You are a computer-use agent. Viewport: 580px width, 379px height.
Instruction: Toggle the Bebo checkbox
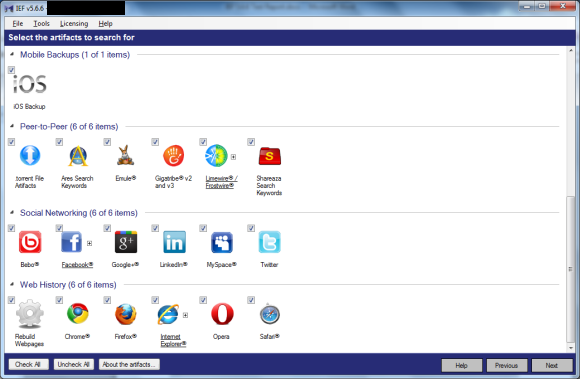click(11, 228)
